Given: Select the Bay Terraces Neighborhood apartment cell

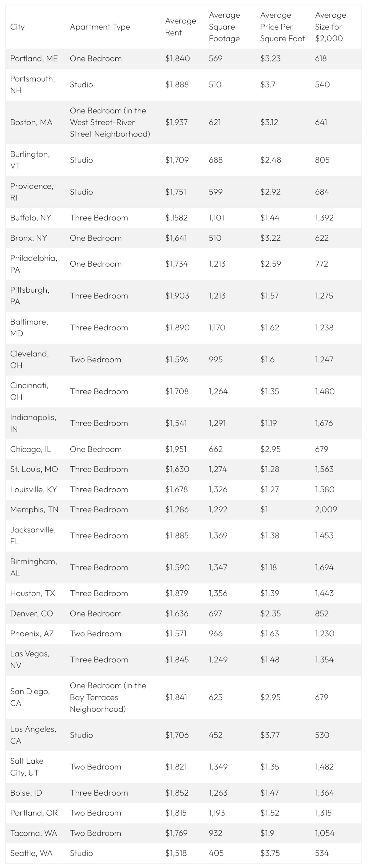Looking at the screenshot, I should pyautogui.click(x=108, y=697).
